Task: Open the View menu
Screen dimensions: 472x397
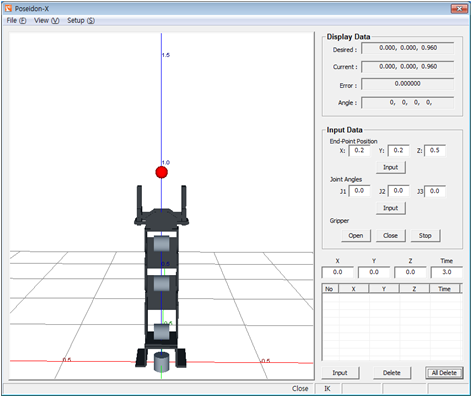Action: [x=47, y=21]
